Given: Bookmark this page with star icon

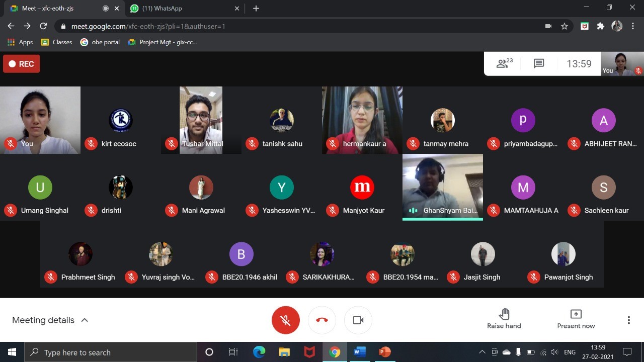Looking at the screenshot, I should [565, 26].
